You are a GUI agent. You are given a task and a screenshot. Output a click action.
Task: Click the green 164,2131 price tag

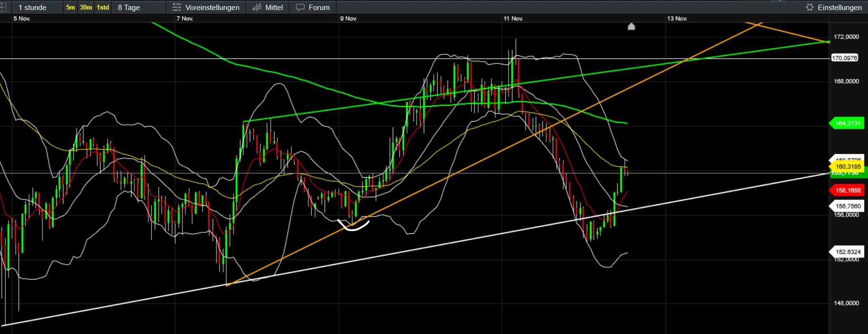click(x=848, y=124)
